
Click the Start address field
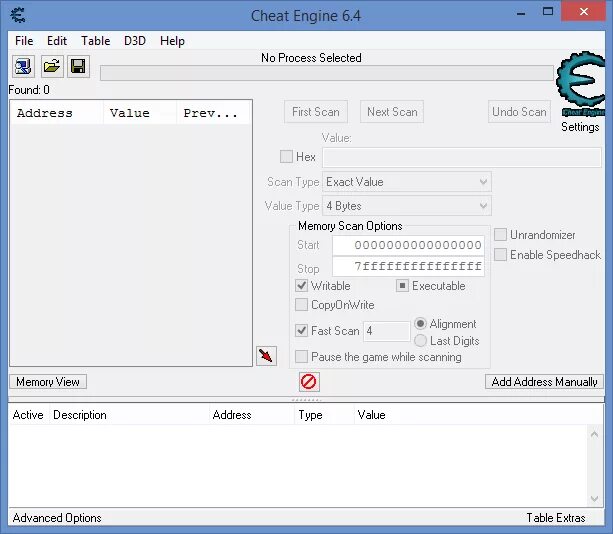click(408, 245)
